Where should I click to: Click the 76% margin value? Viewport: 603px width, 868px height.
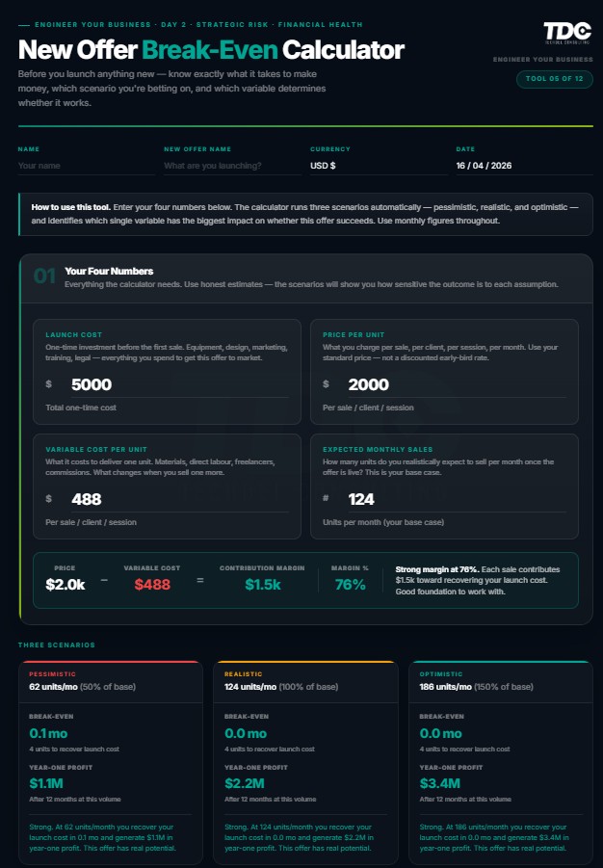350,585
